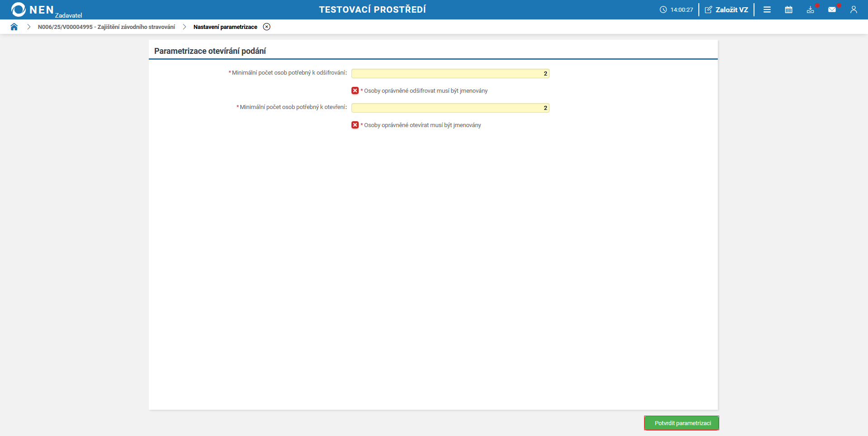Click the minimal persons to open input field
Viewport: 868px width, 436px height.
point(450,108)
